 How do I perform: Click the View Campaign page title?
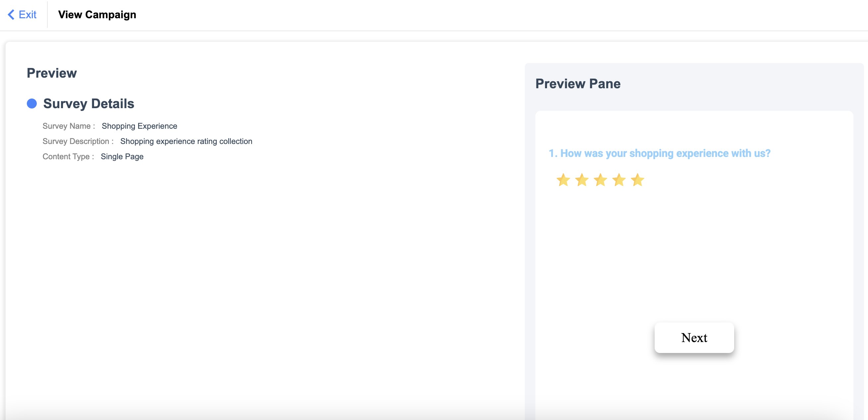point(97,15)
